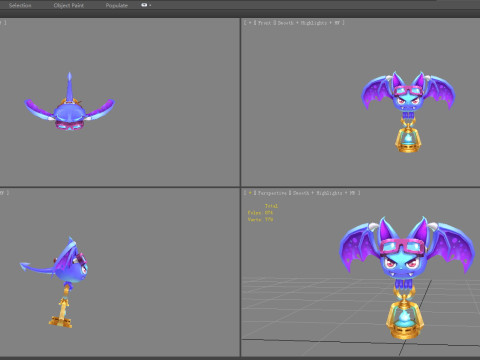Screen dimensions: 480x360
Task: Open the Object Paint ribbon tab
Action: click(x=69, y=5)
